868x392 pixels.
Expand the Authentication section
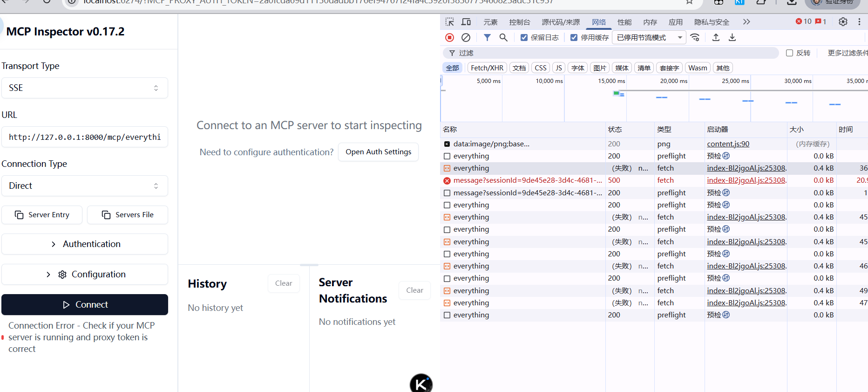click(85, 244)
